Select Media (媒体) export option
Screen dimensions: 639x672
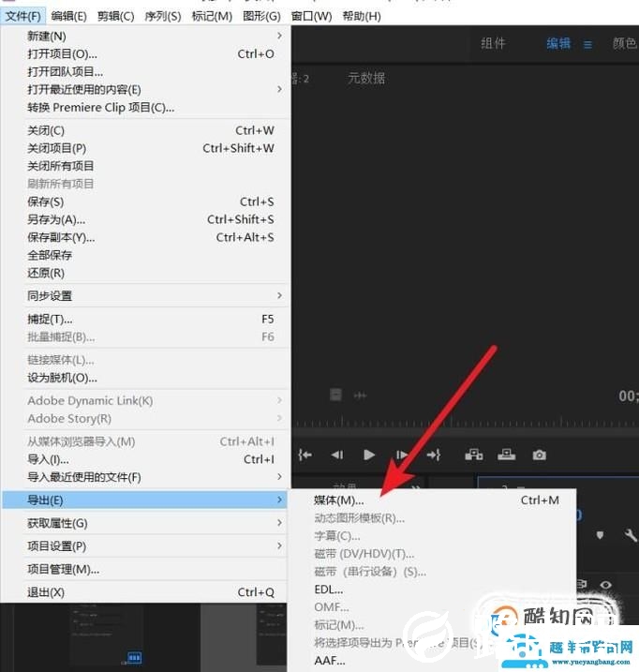pyautogui.click(x=433, y=500)
